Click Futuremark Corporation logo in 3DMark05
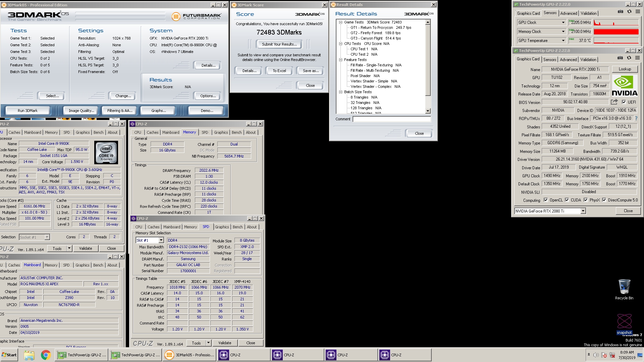This screenshot has height=362, width=644. [197, 16]
